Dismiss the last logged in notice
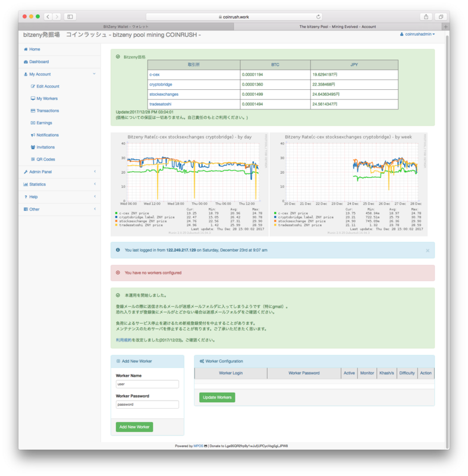 point(428,250)
